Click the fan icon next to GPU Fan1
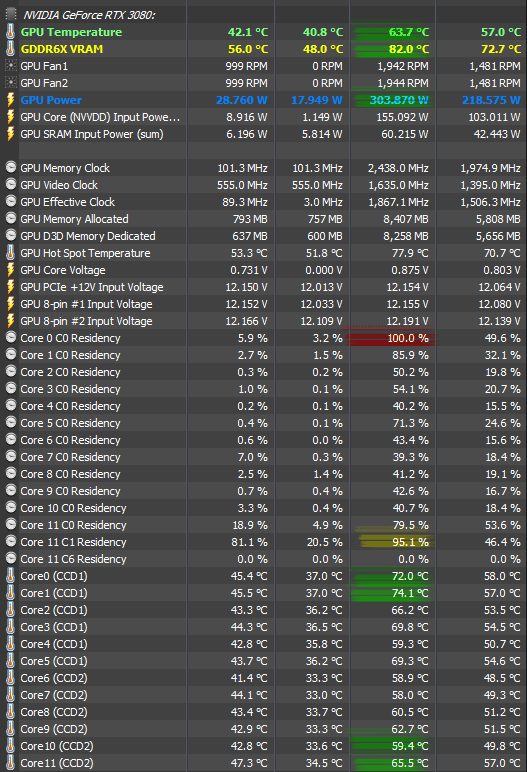Viewport: 527px width, 772px height. [x=10, y=65]
